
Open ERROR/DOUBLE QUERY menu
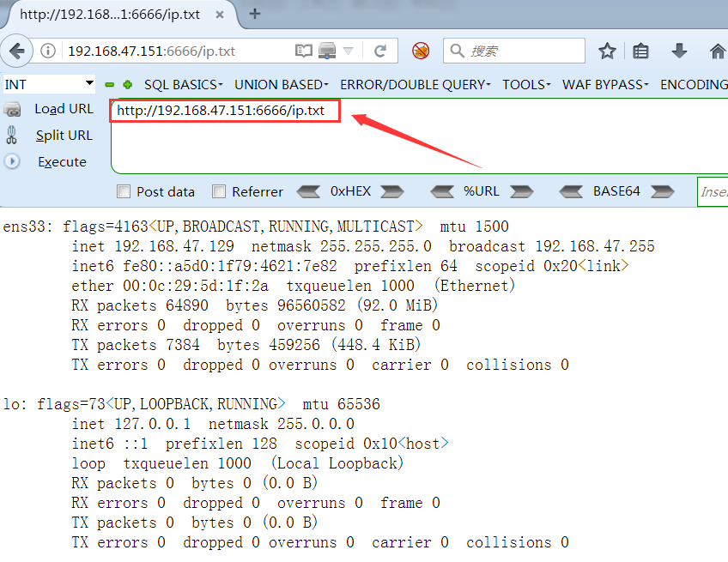pyautogui.click(x=415, y=84)
